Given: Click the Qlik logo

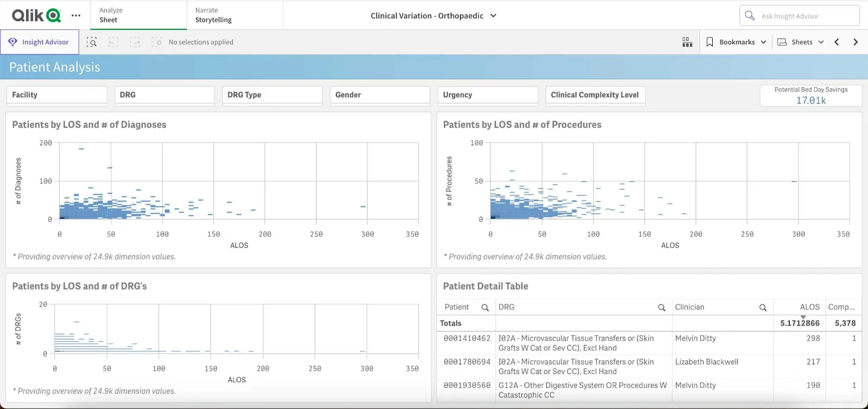Looking at the screenshot, I should click(x=36, y=15).
